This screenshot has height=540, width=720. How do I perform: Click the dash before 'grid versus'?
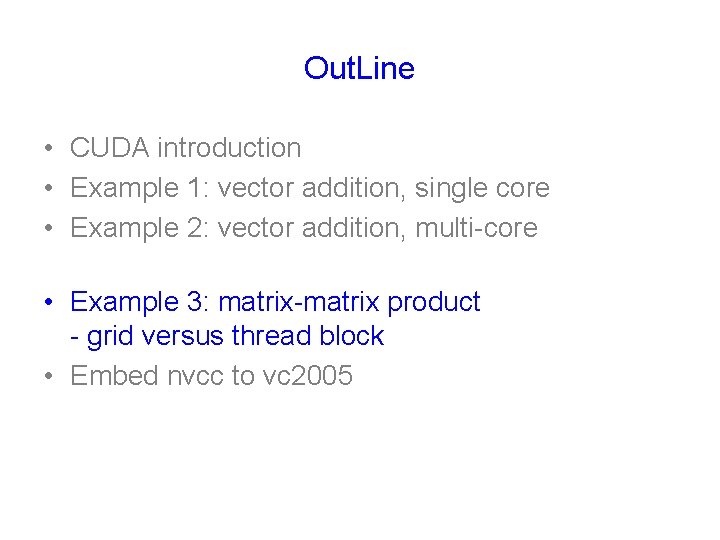[74, 338]
